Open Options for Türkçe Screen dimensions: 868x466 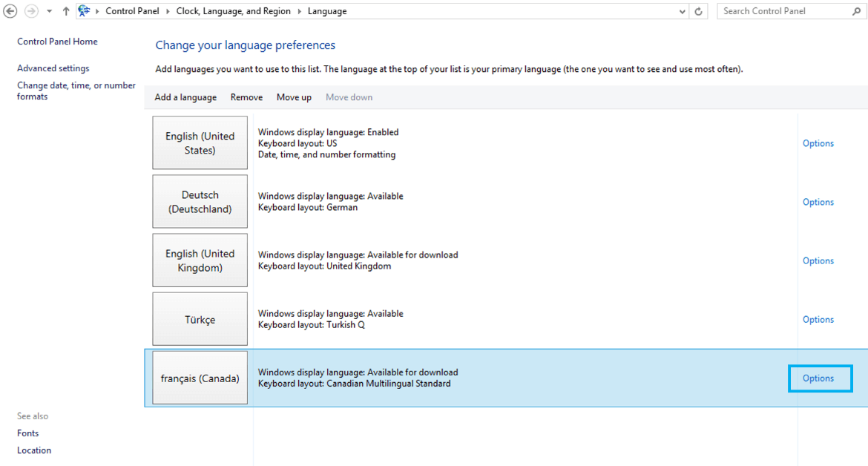pyautogui.click(x=818, y=319)
